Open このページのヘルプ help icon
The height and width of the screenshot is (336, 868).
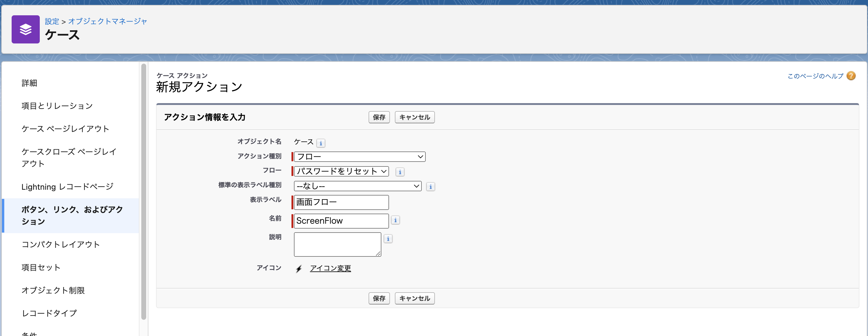point(851,76)
